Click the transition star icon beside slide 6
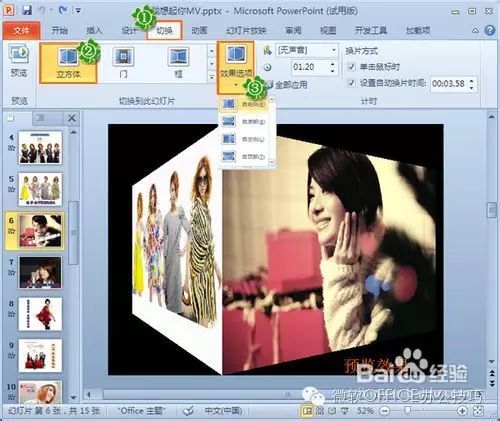This screenshot has width=500, height=421. (x=11, y=231)
